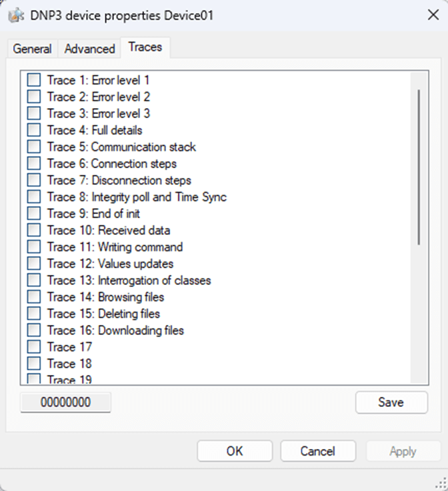Check Trace 13: Interrogation of classes

click(x=34, y=280)
